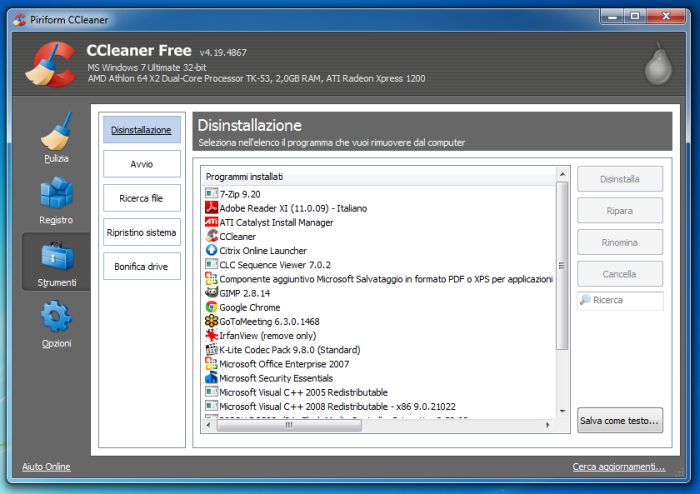Select "Microsoft Visual C++ 2008 Redistributable - x86 9.0.21022" text
The width and height of the screenshot is (700, 494).
click(338, 407)
